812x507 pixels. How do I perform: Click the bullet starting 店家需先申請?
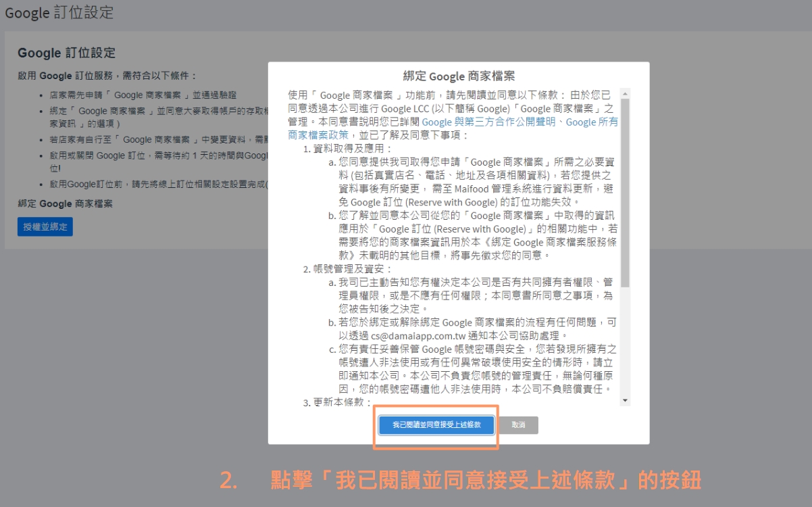[143, 95]
